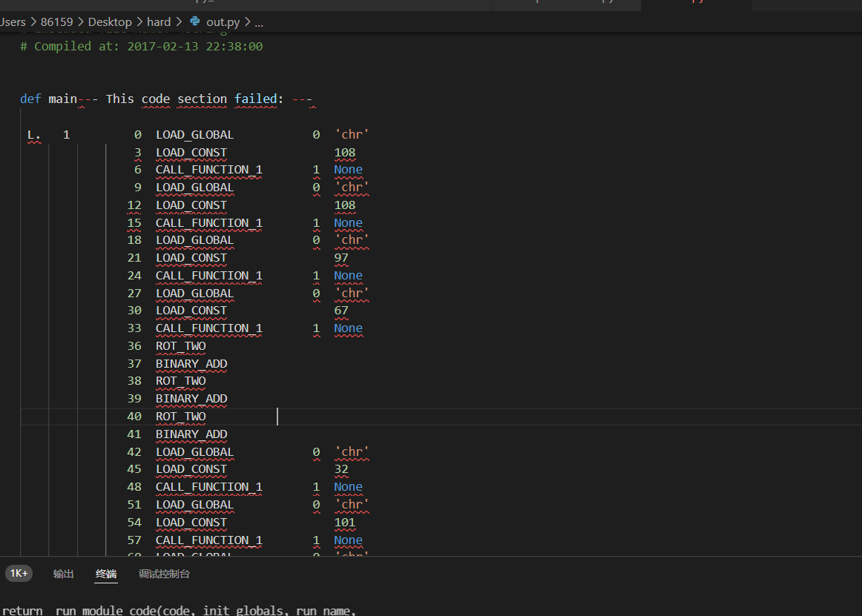The height and width of the screenshot is (616, 862).
Task: Click the Users breadcrumb item
Action: pyautogui.click(x=13, y=21)
